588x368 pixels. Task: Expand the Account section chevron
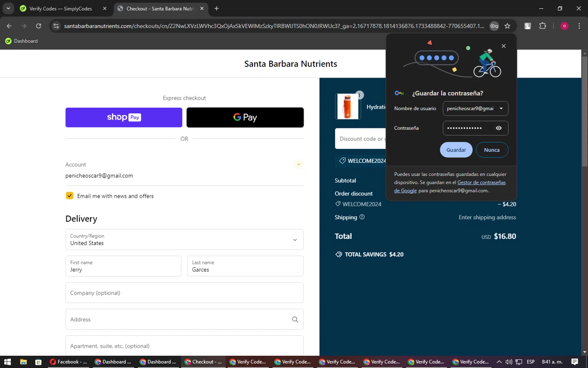pyautogui.click(x=298, y=164)
